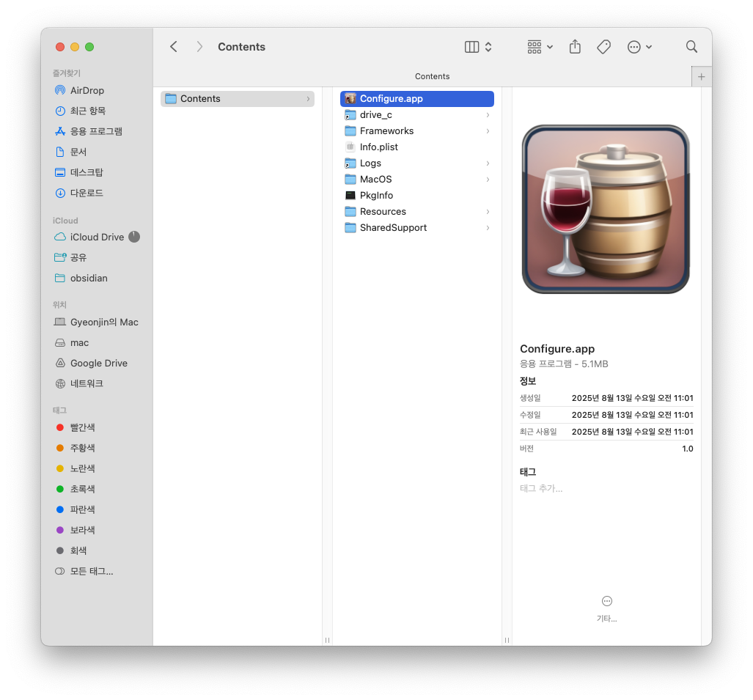Select Google Drive in the sidebar
This screenshot has height=700, width=753.
(x=98, y=363)
